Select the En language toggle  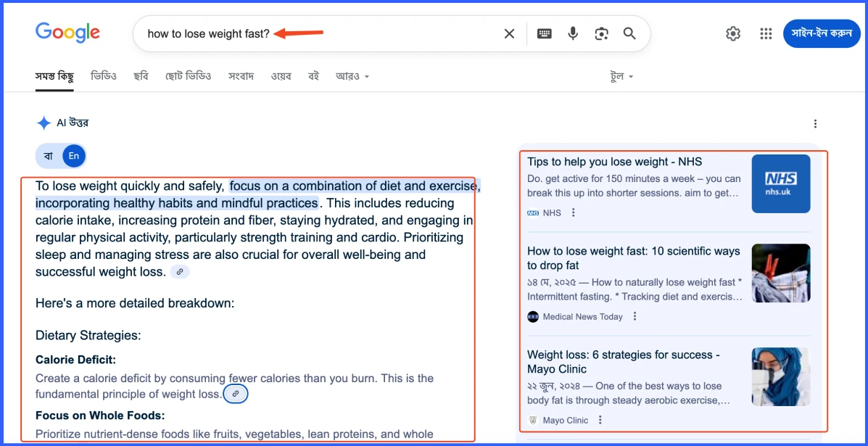[74, 156]
